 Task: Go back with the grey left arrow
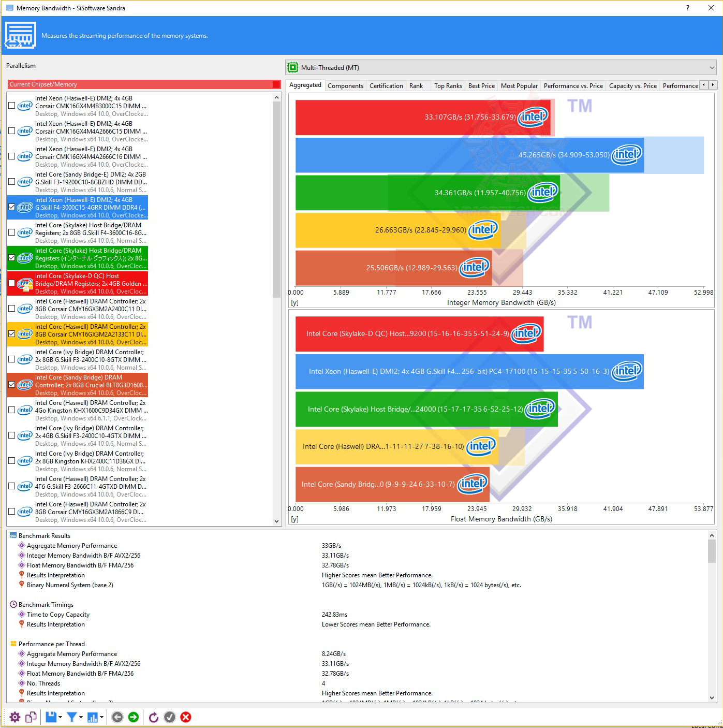pos(117,717)
